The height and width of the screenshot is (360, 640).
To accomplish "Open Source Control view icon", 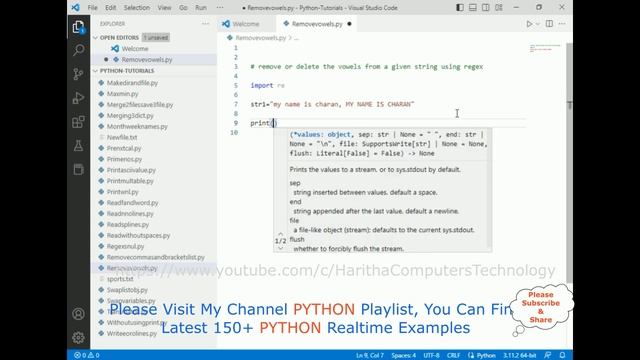I will [78, 74].
